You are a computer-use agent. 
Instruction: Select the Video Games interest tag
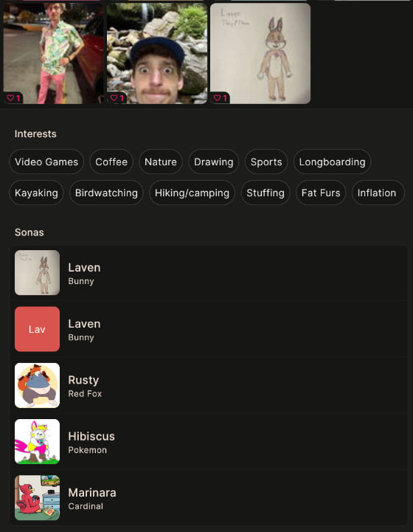(x=46, y=162)
